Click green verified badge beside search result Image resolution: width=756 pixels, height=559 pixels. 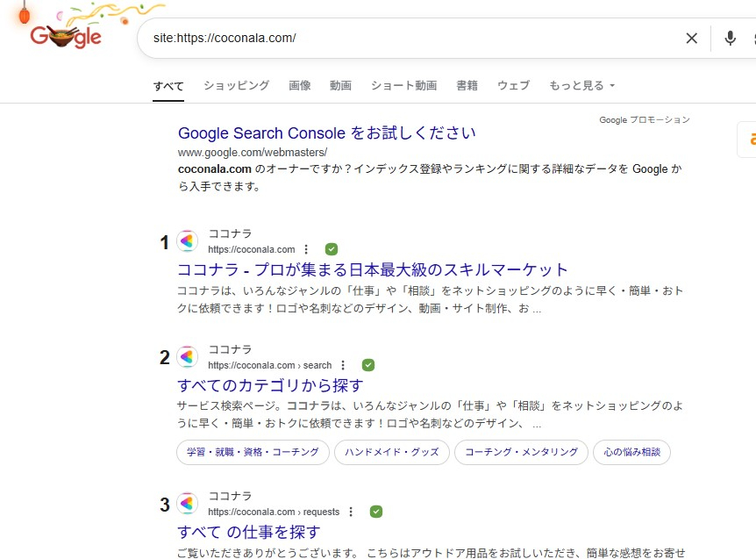(x=368, y=365)
